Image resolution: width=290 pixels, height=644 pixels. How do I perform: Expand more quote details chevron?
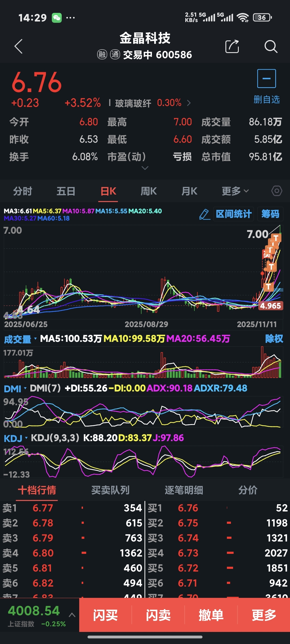145,168
